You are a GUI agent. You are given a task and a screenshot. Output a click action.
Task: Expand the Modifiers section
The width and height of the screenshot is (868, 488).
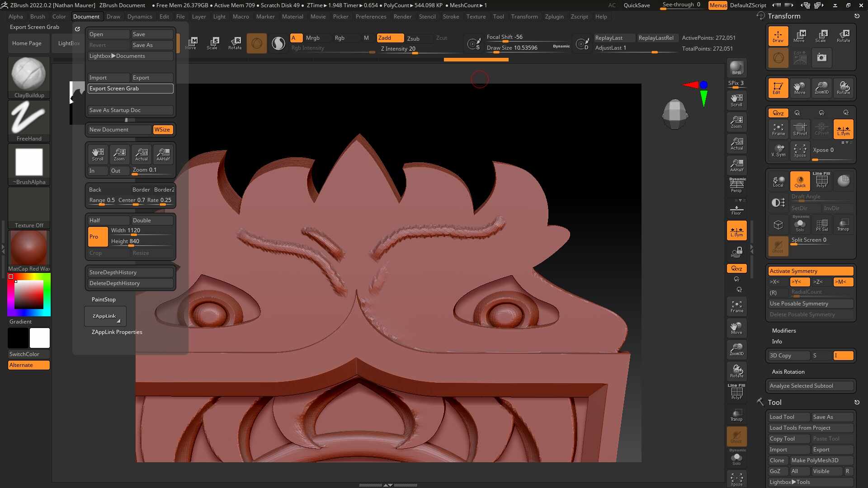(x=784, y=331)
